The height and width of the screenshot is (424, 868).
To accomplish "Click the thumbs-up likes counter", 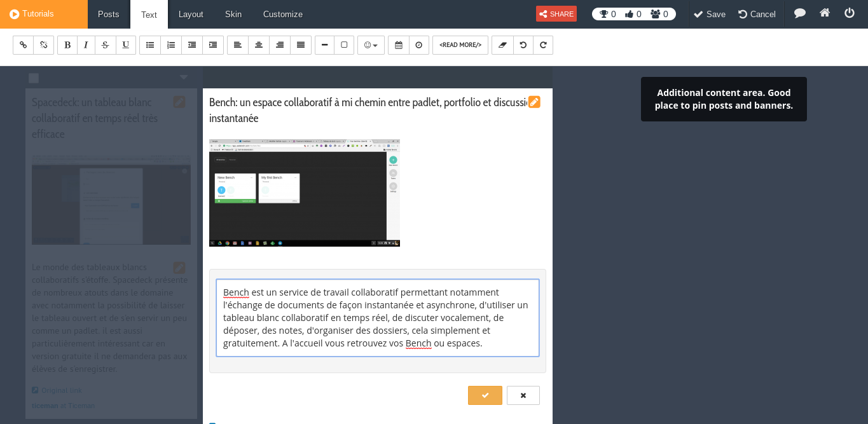I will (x=633, y=14).
